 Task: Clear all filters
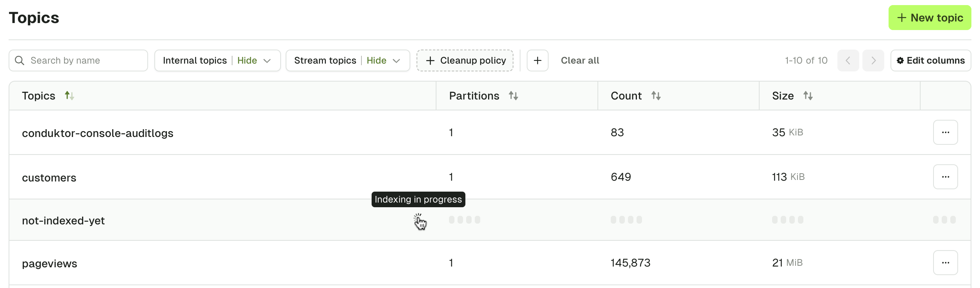pos(580,60)
